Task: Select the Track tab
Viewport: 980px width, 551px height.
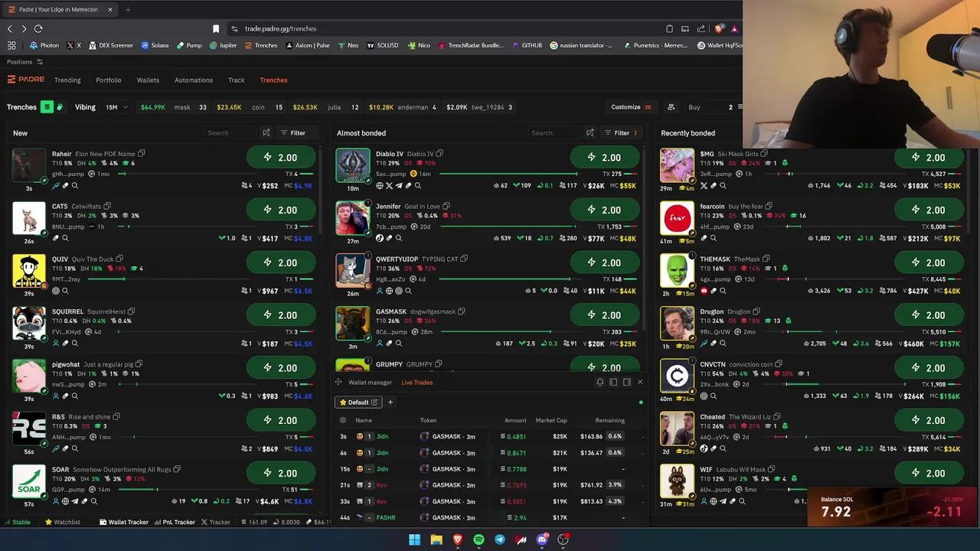Action: (236, 80)
